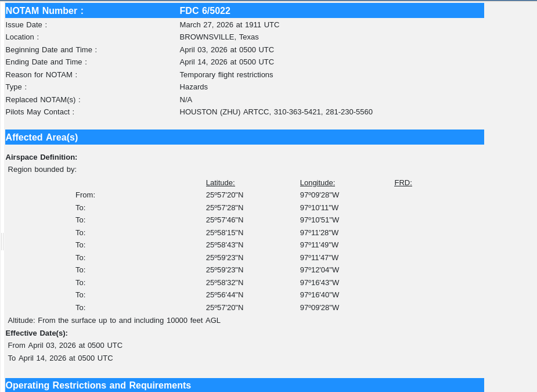Click the Location field label

click(22, 37)
